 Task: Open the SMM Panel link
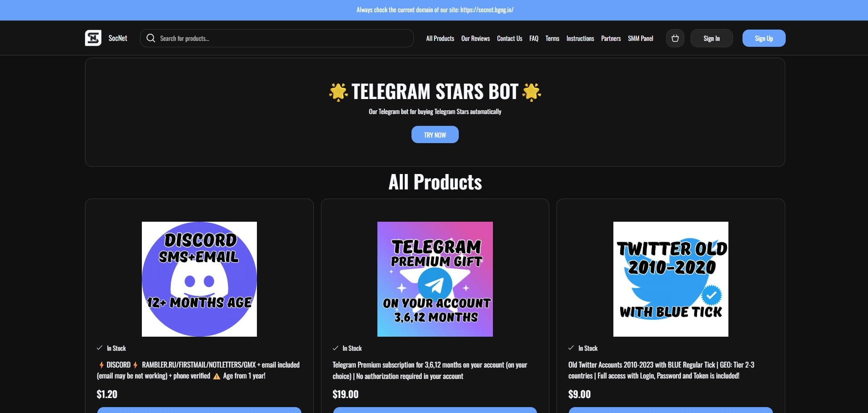[x=641, y=39]
